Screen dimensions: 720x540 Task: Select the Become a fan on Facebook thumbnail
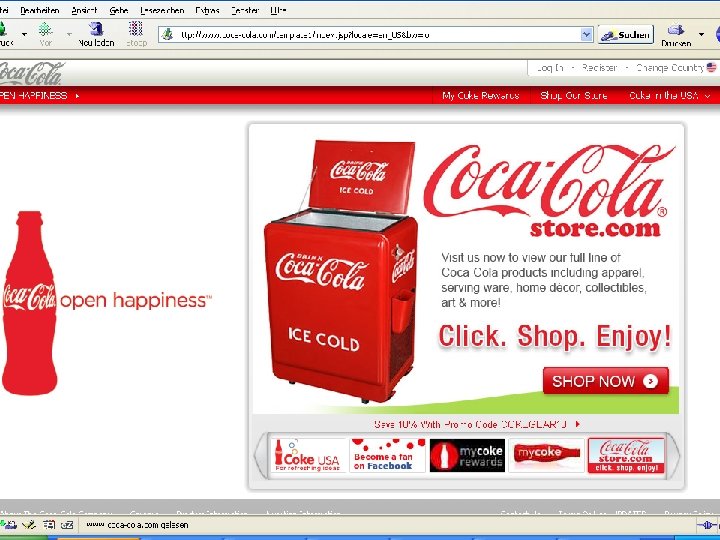click(388, 455)
